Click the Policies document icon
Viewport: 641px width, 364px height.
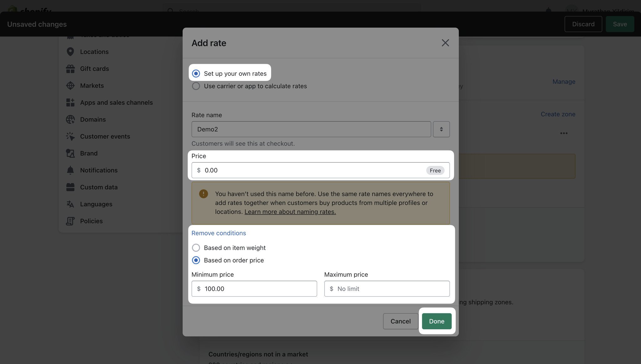point(70,221)
